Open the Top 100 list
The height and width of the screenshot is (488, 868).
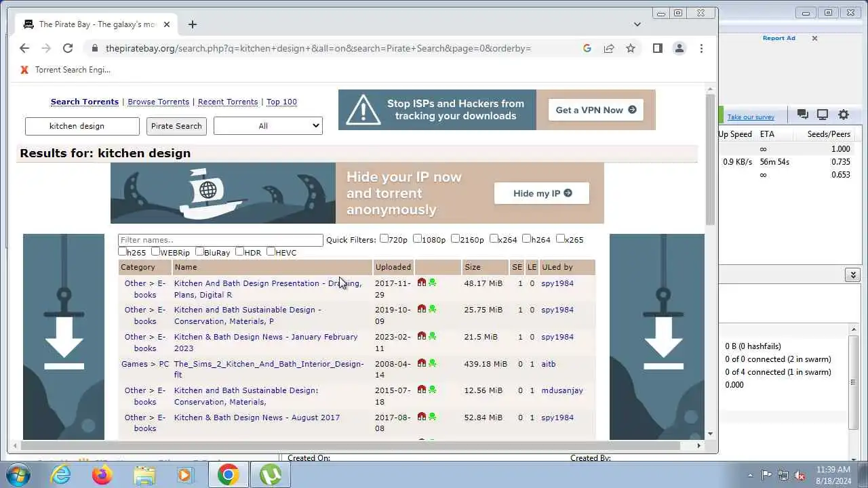coord(281,102)
